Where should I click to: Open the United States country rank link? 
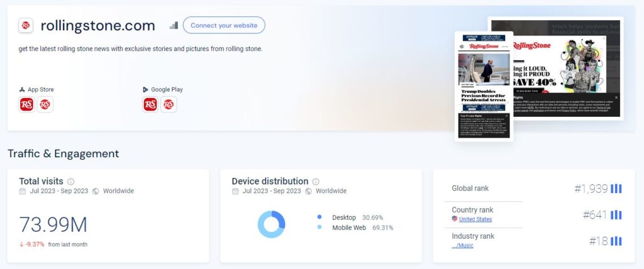tap(475, 219)
